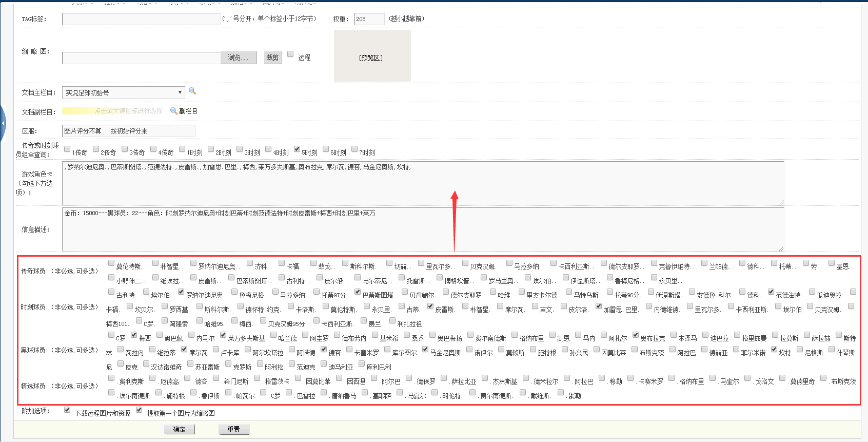The width and height of the screenshot is (868, 442).
Task: Click inside the 游戏角色卡 text area
Action: tap(423, 183)
